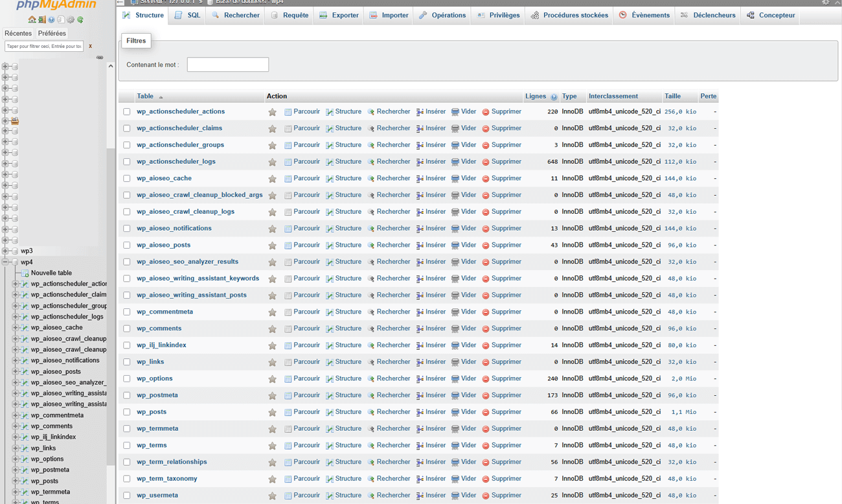The width and height of the screenshot is (842, 504).
Task: Tick the wp_commentmeta checkbox
Action: pyautogui.click(x=127, y=312)
